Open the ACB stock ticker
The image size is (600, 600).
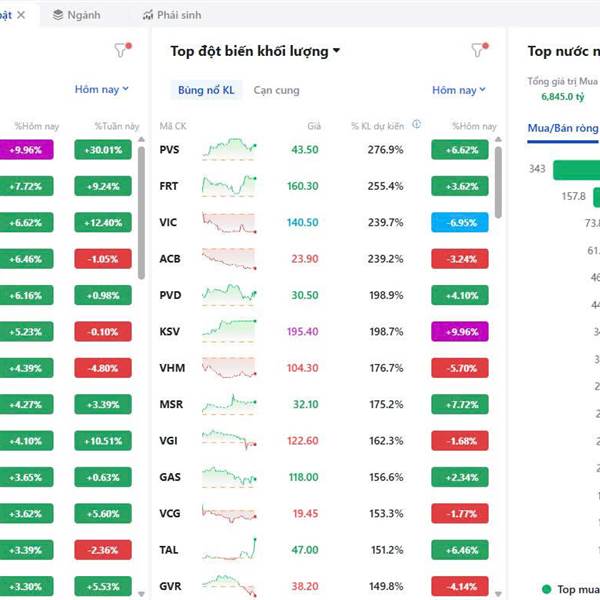click(170, 259)
